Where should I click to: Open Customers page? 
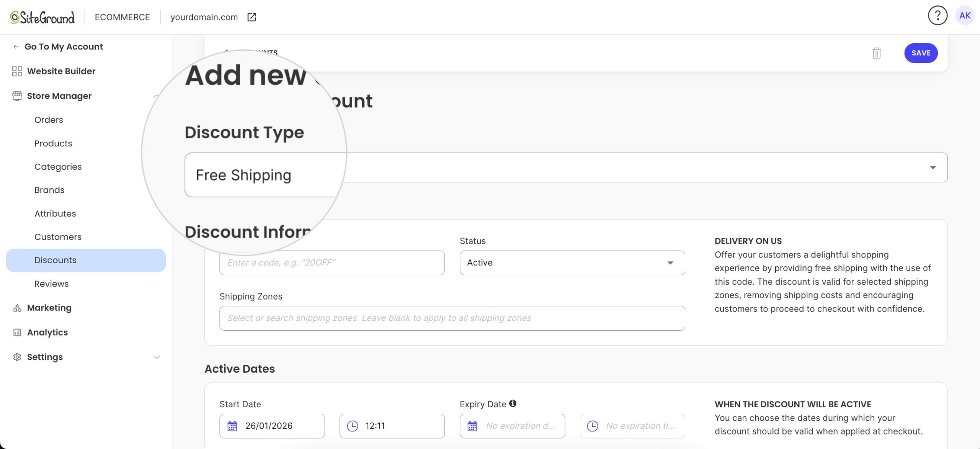point(58,237)
